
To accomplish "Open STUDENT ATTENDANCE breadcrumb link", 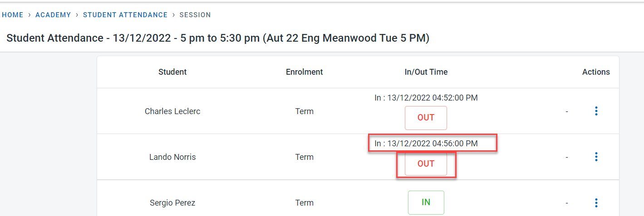I will 125,15.
